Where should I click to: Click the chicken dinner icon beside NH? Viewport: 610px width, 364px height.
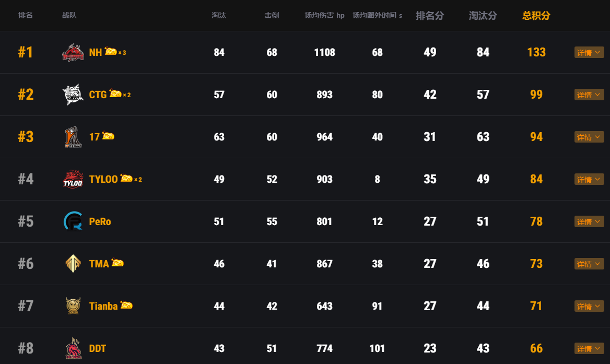coord(111,51)
